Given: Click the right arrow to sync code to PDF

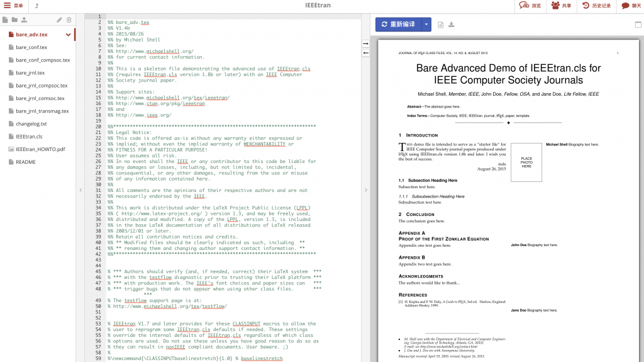Looking at the screenshot, I should (x=365, y=43).
